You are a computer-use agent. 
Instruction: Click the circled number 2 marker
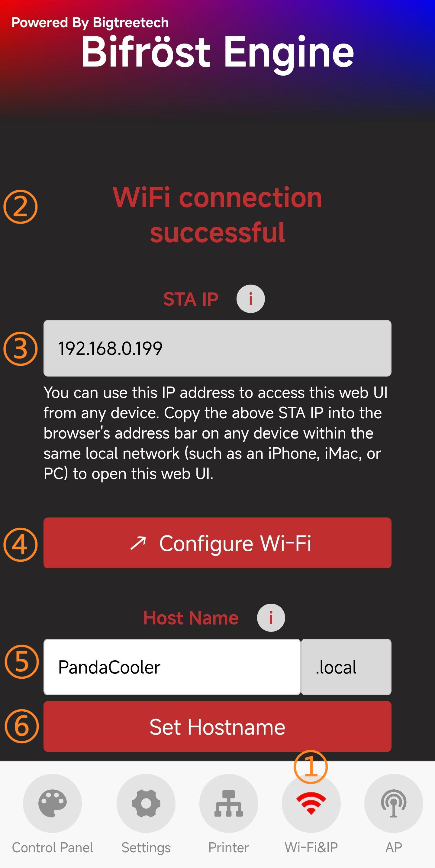(21, 207)
